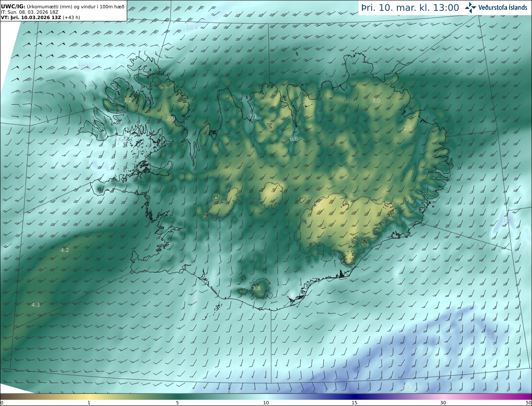
Task: Click the 2.2 value label on the map
Action: pos(307,103)
